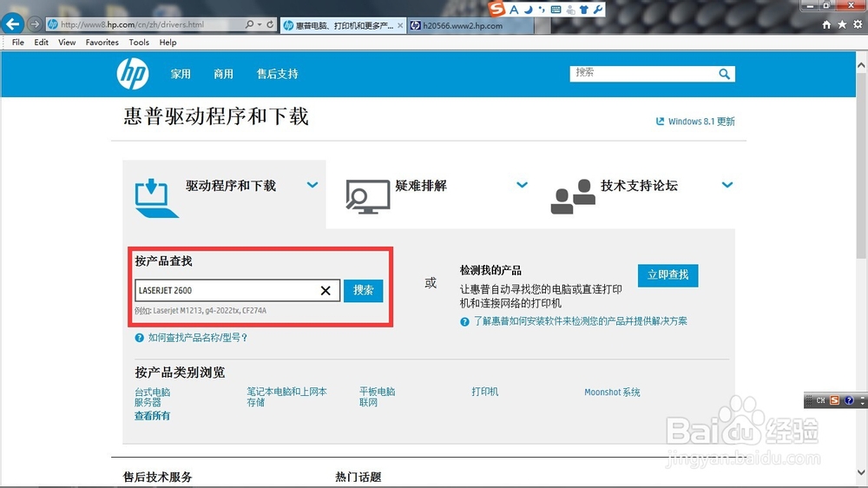Close the 惠普电脑 browser tab

pyautogui.click(x=400, y=25)
